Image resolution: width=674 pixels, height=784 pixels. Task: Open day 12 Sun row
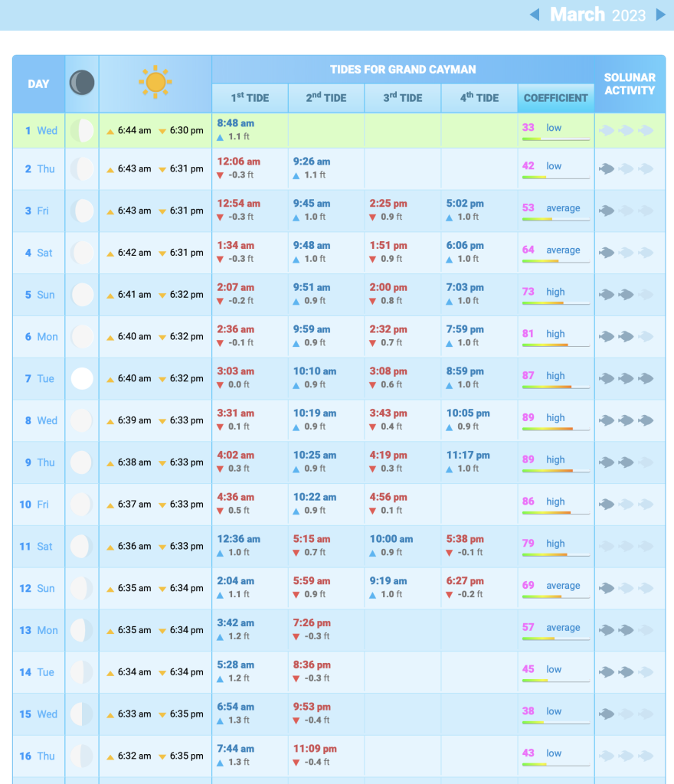pos(38,588)
